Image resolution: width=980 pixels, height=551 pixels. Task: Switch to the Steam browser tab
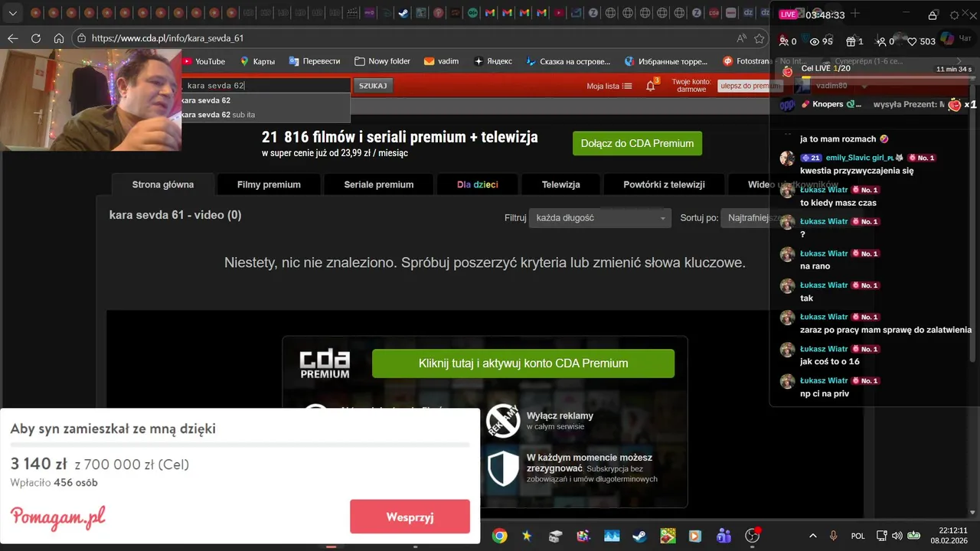403,13
